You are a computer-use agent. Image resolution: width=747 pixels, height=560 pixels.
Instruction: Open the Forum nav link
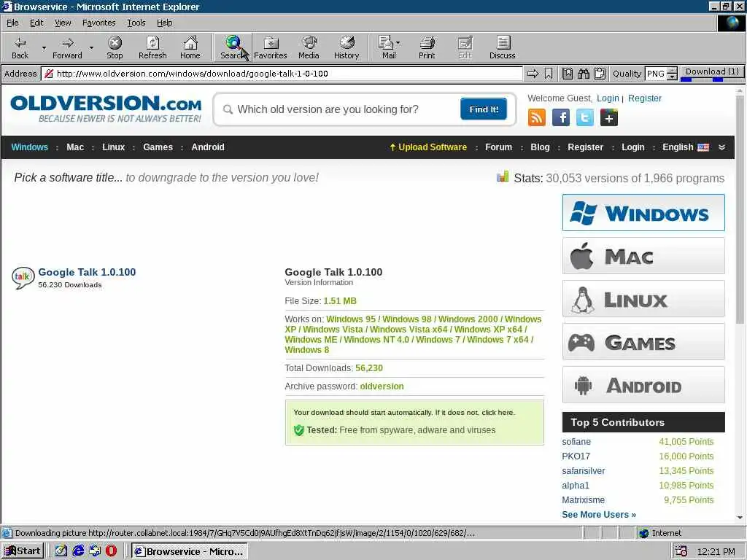click(498, 147)
